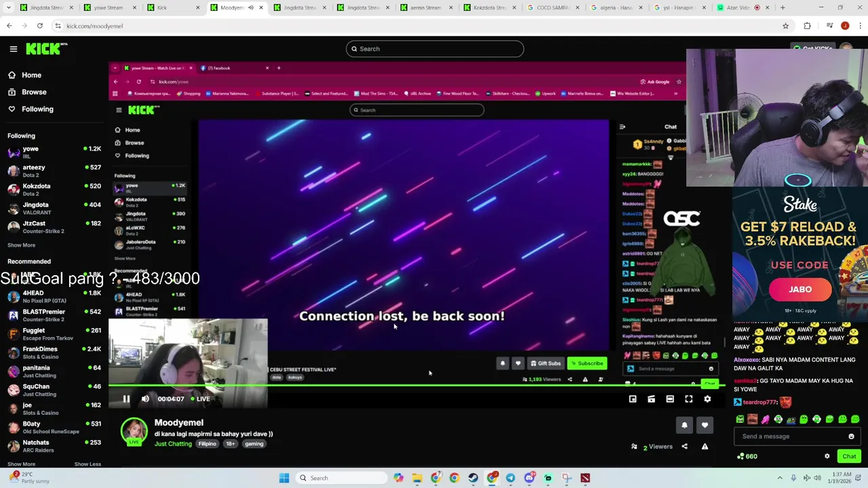Click JABO promo code button
The image size is (868, 488).
800,289
